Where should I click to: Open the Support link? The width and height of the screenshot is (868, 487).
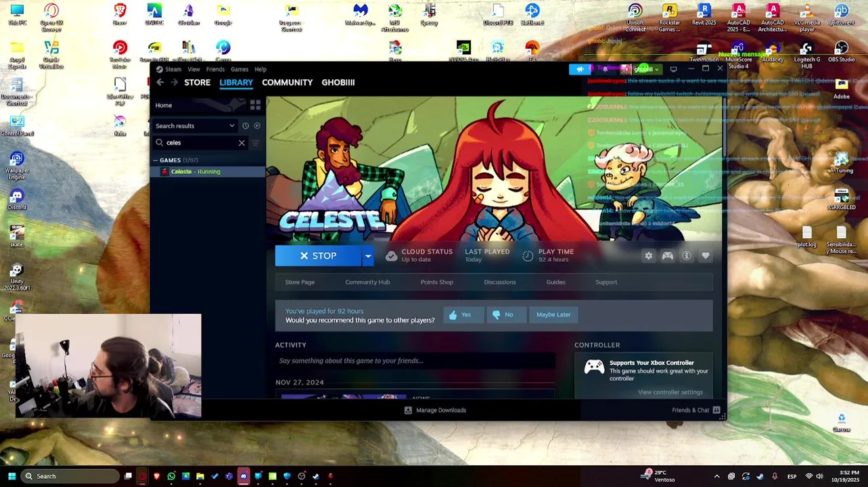(x=606, y=282)
